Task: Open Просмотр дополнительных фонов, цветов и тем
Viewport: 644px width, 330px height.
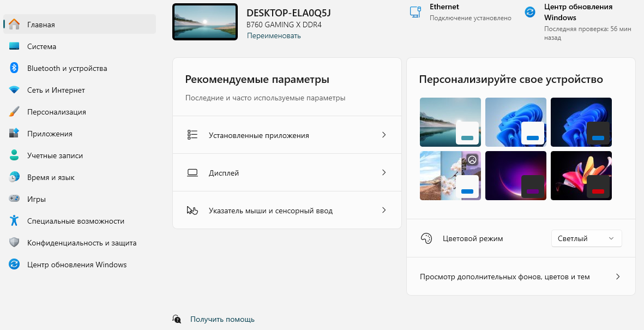Action: click(x=521, y=277)
